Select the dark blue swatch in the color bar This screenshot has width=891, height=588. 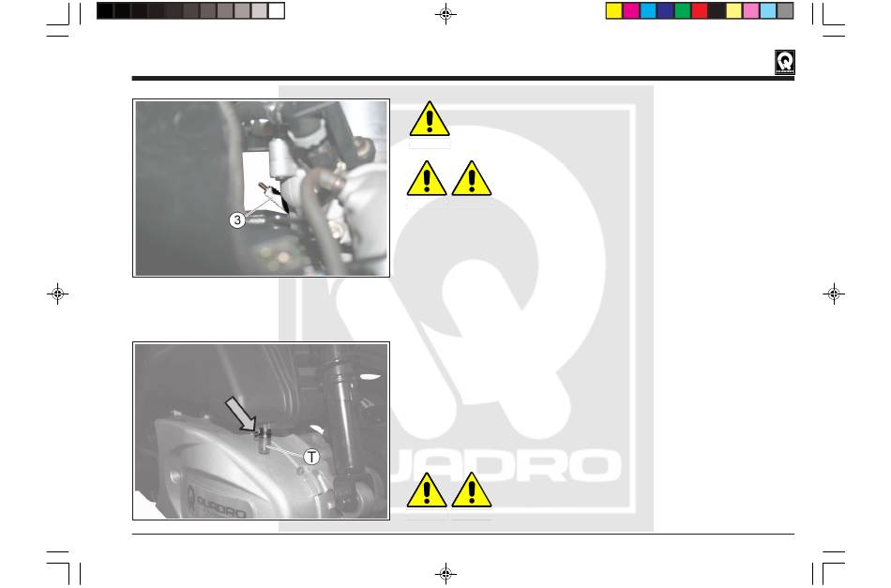point(665,11)
